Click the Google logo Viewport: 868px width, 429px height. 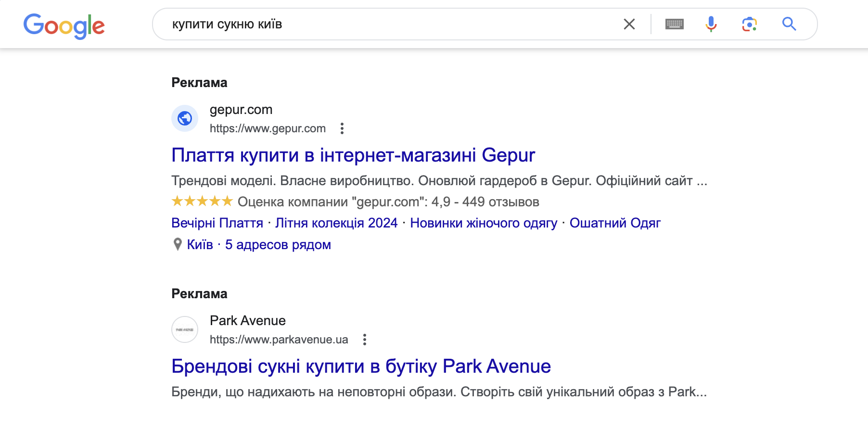pos(64,25)
